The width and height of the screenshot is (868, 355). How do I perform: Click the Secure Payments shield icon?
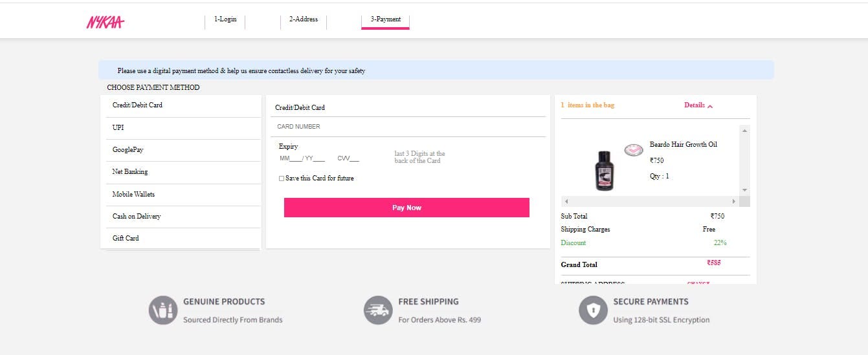click(593, 310)
